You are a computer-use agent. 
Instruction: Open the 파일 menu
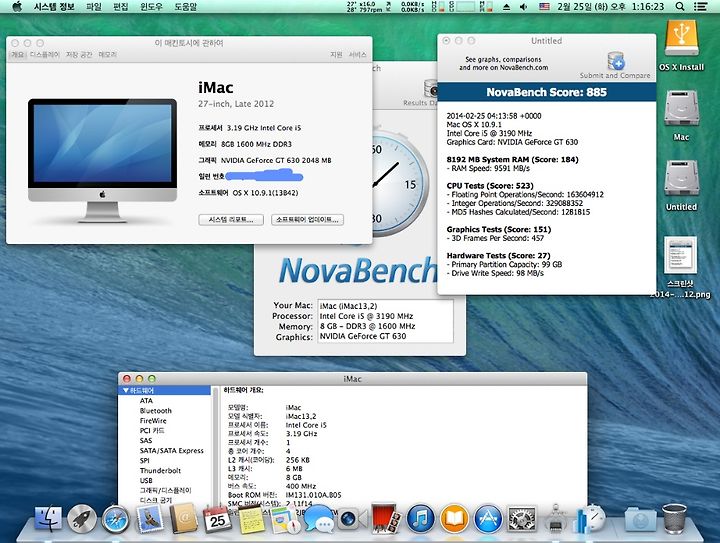[94, 6]
